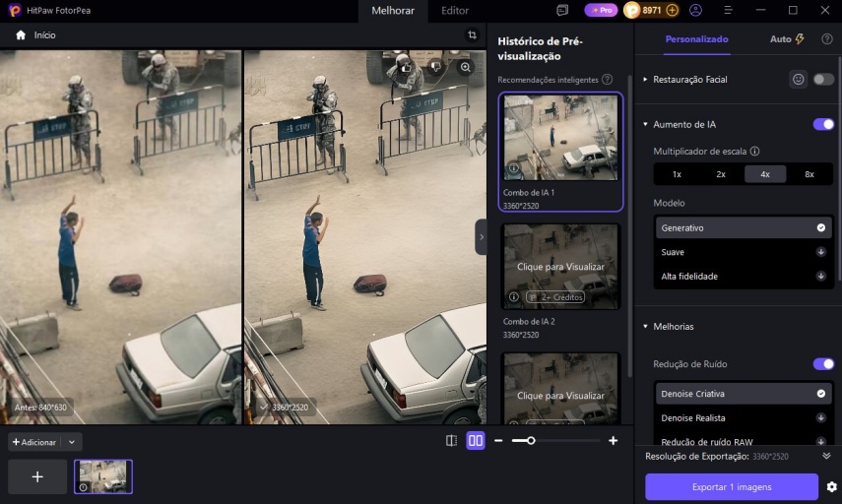Add credits with the plus coin icon
Image resolution: width=842 pixels, height=504 pixels.
672,10
